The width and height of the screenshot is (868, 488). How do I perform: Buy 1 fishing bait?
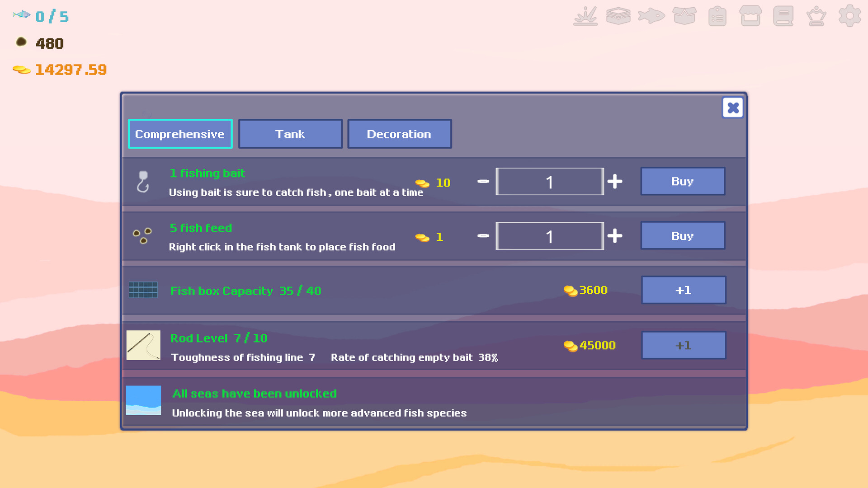click(683, 181)
